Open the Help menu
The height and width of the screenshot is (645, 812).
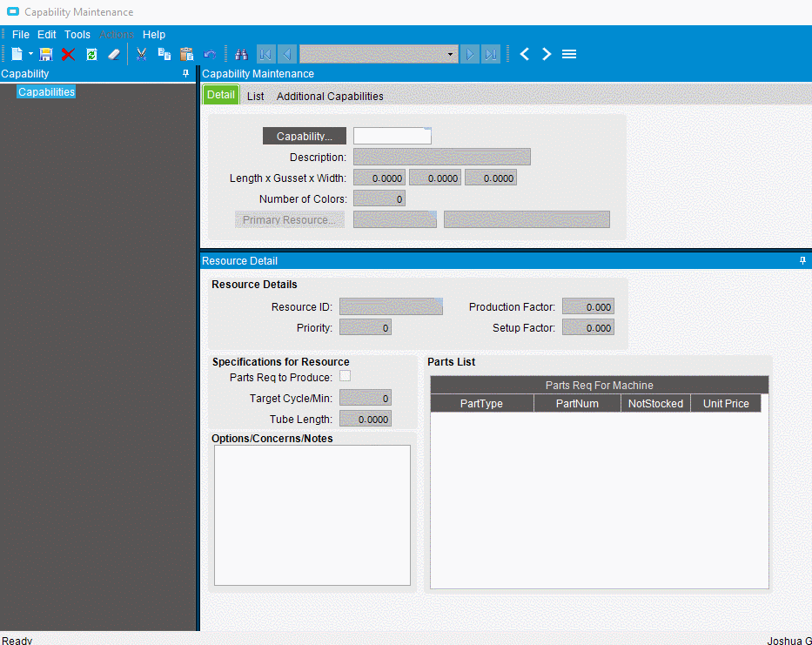[154, 35]
